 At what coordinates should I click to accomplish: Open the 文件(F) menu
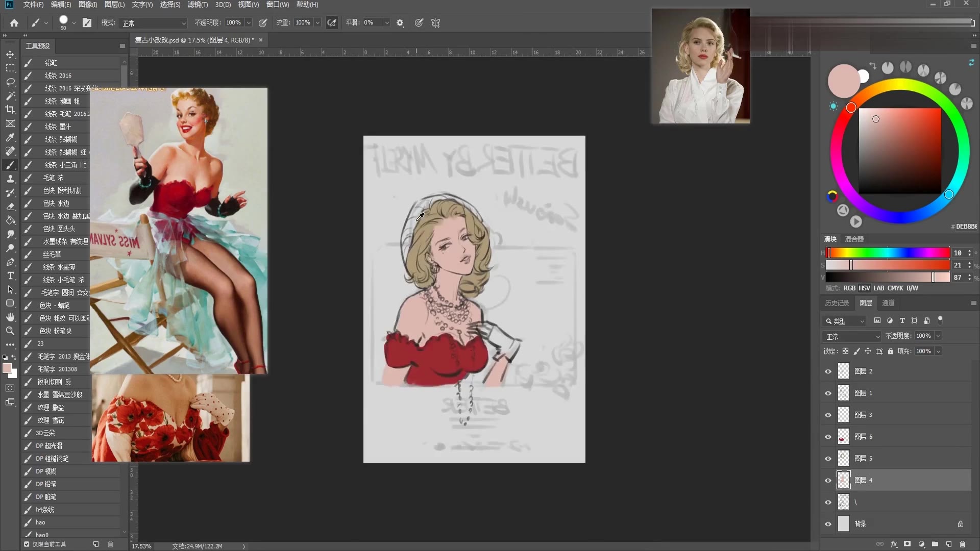pos(34,5)
